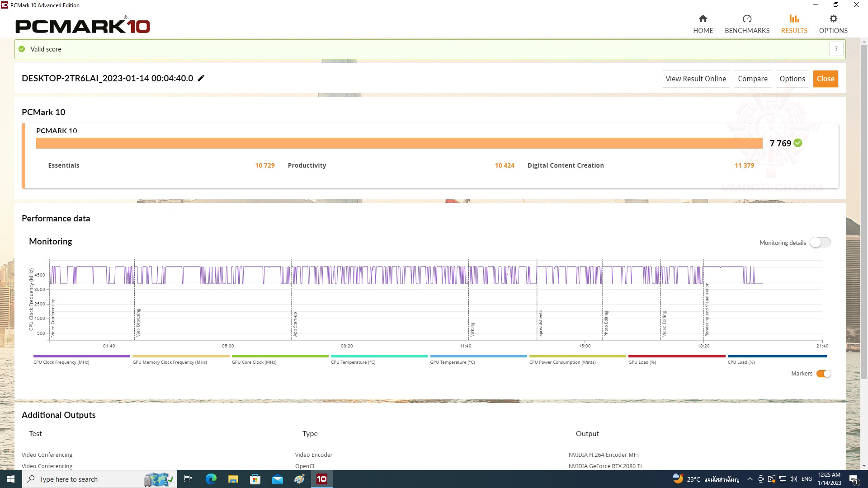Select CPU Clock Frequency legend swatch
Screen dimensions: 868x488
point(81,357)
